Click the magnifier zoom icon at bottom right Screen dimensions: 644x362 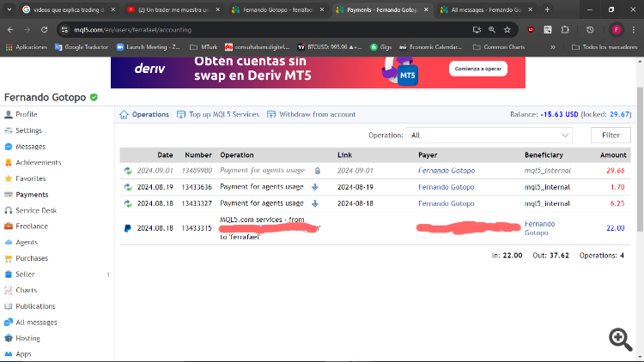[x=620, y=339]
